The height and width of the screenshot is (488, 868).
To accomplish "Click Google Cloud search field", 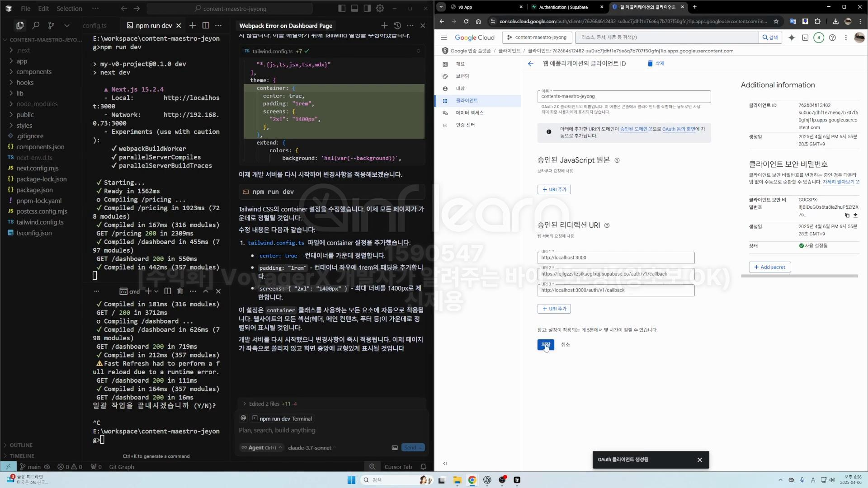I will click(667, 38).
